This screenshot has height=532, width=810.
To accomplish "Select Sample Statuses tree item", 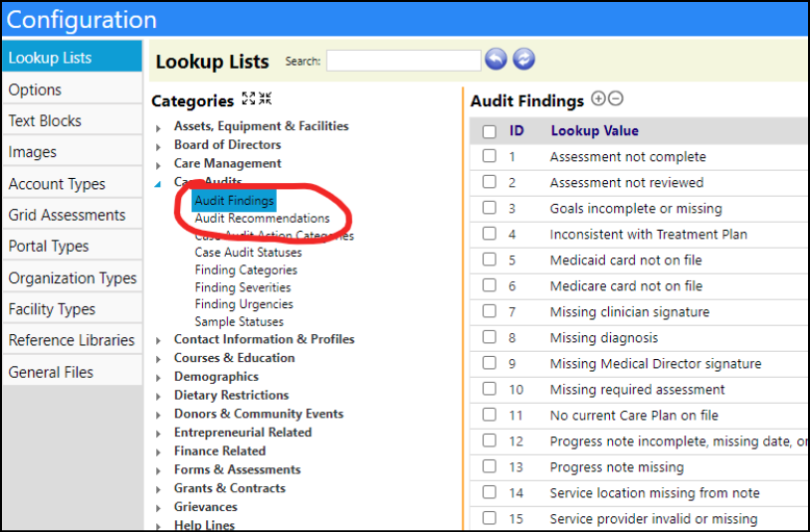I will [239, 321].
